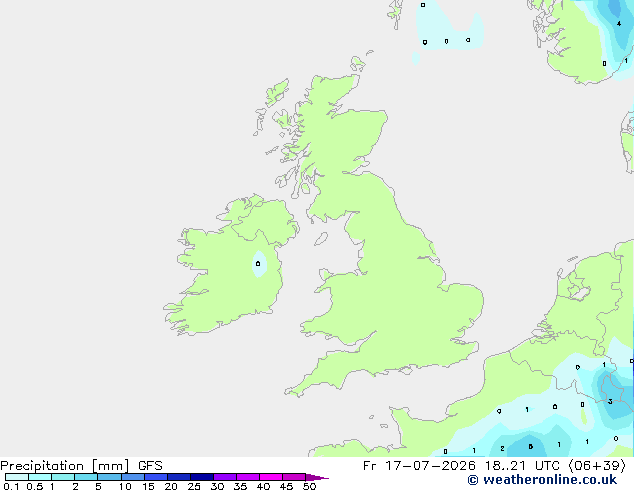Select the legend swatch between 2 and 5
The width and height of the screenshot is (634, 490).
(86, 477)
